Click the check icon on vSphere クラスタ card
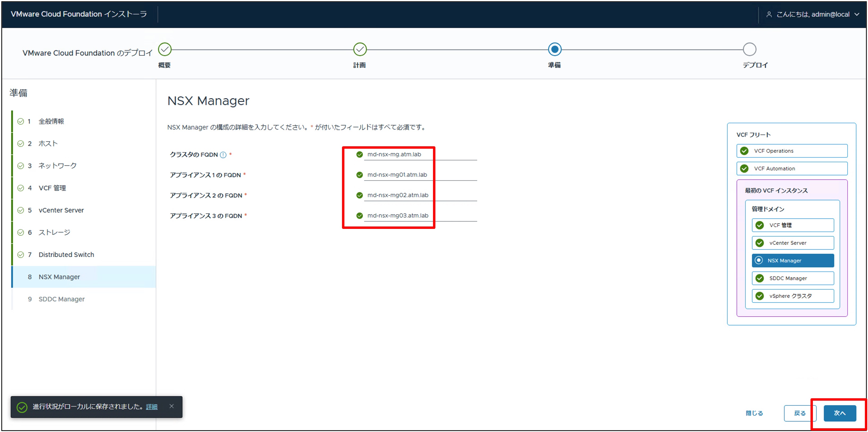This screenshot has height=432, width=868. [x=759, y=296]
